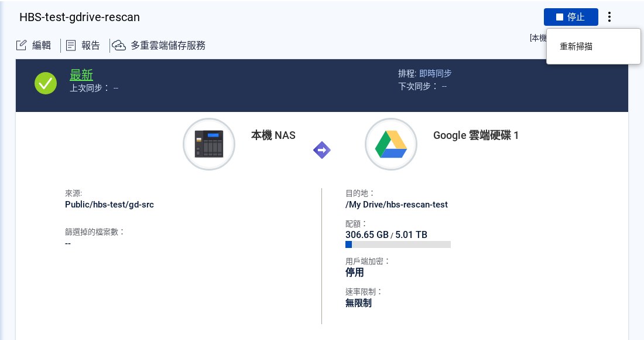
Task: Click the destination /My Drive/hbs-rescan-test
Action: (396, 205)
